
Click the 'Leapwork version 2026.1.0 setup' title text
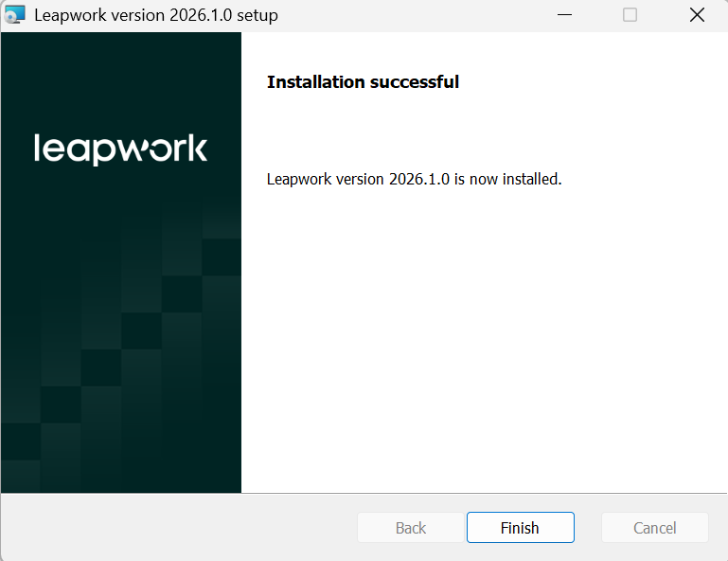156,15
